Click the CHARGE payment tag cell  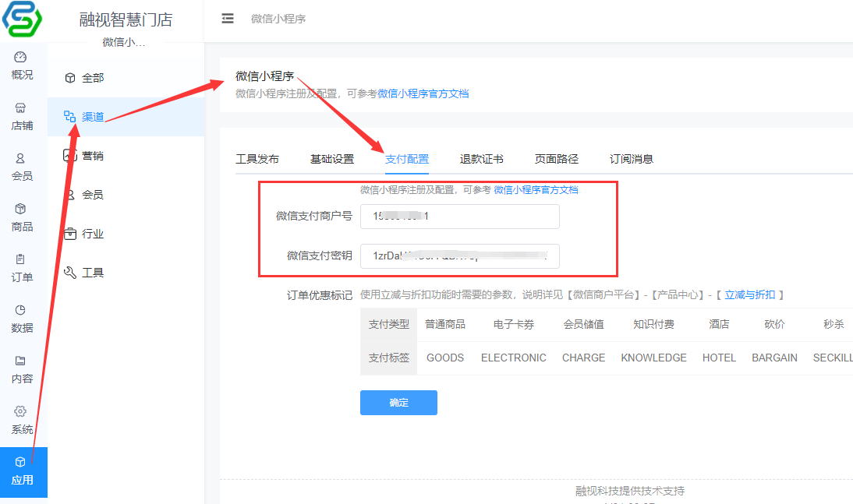pos(584,358)
